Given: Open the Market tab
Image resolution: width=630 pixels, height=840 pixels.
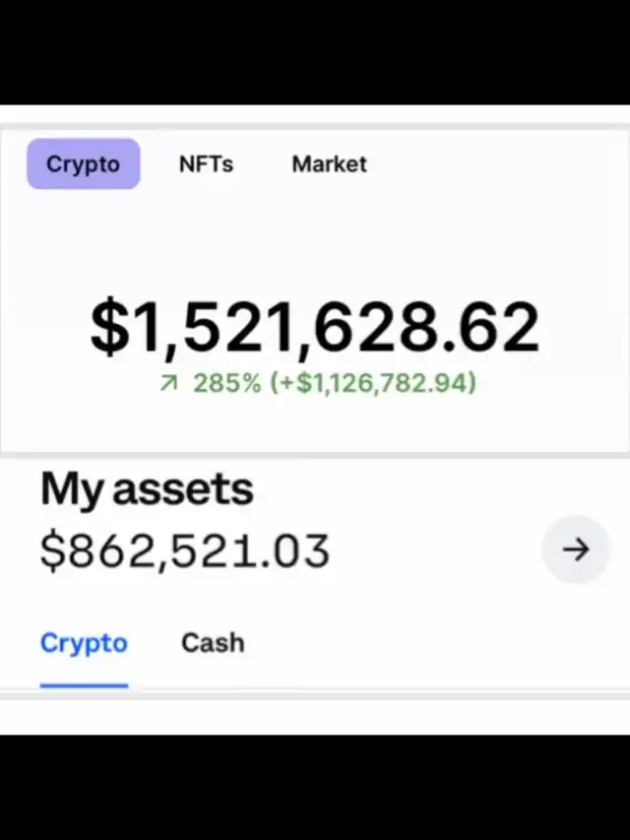Looking at the screenshot, I should coord(330,163).
